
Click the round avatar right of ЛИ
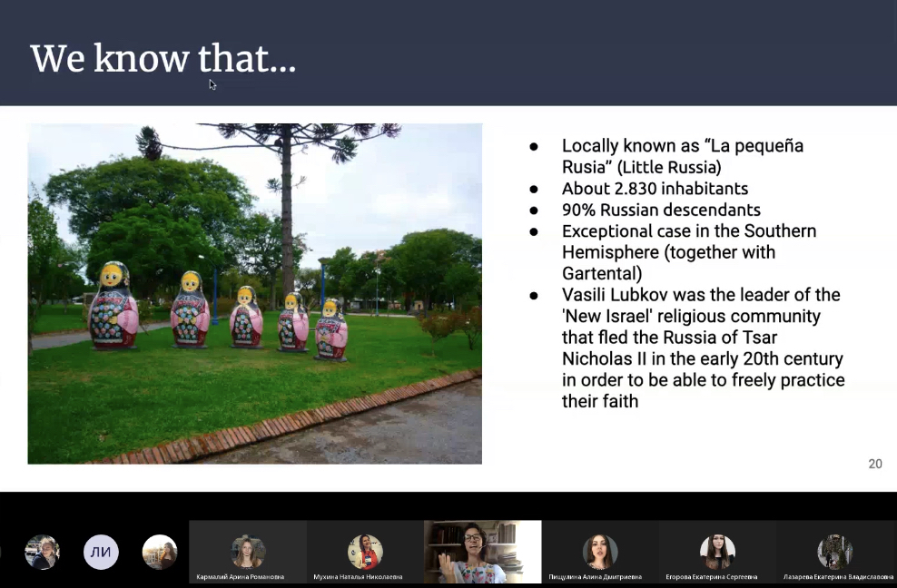(x=160, y=552)
